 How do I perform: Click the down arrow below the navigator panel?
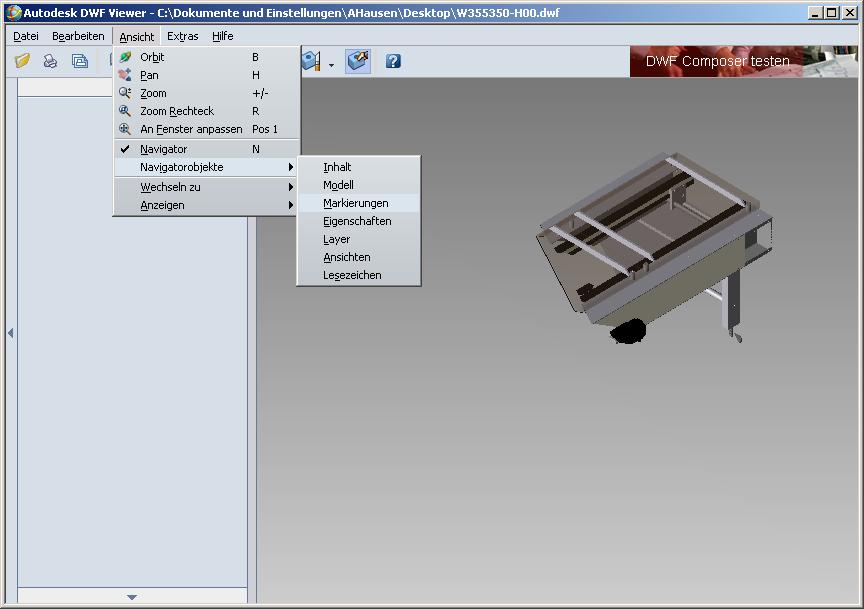pos(132,597)
